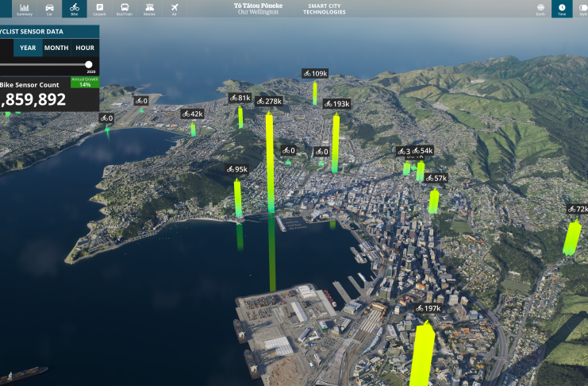Select the HOUR time range

coord(85,48)
